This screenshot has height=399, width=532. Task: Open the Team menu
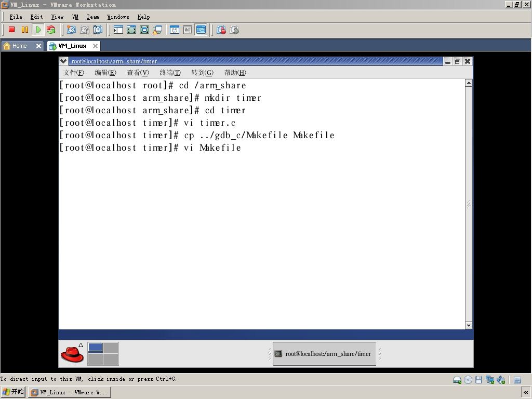coord(92,17)
